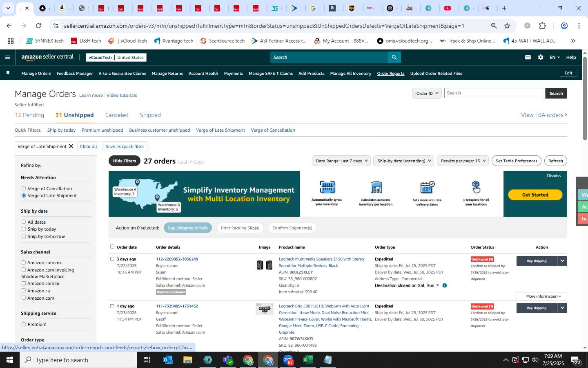Click the Amazon Seller Central logo
Screen dimensions: 588x368
[x=47, y=57]
